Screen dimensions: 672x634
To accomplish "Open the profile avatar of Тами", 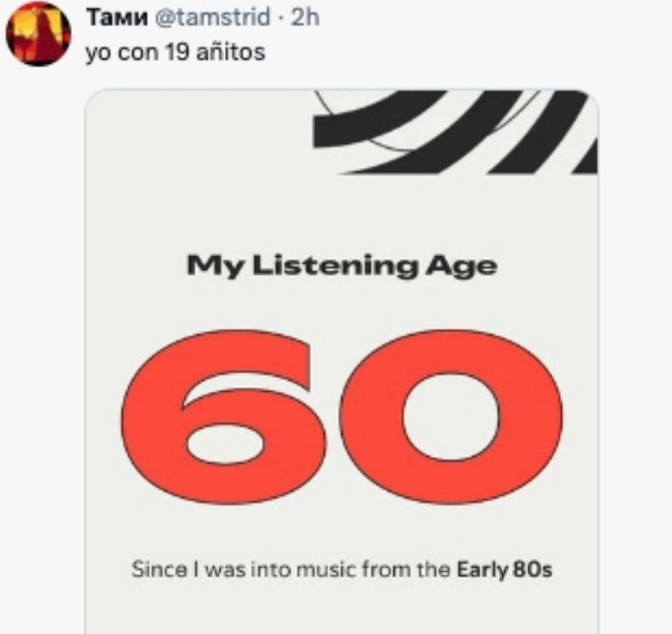I will (x=38, y=33).
